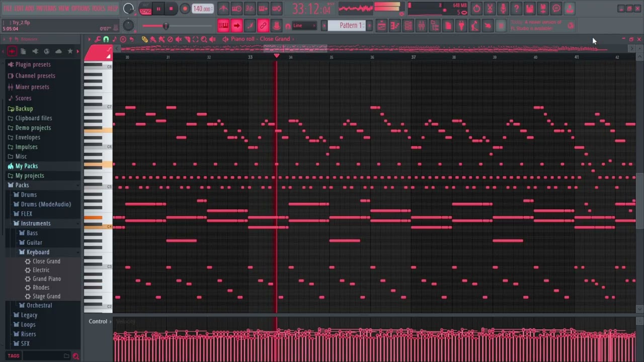The image size is (644, 362).
Task: Open the FILE menu
Action: (x=8, y=9)
